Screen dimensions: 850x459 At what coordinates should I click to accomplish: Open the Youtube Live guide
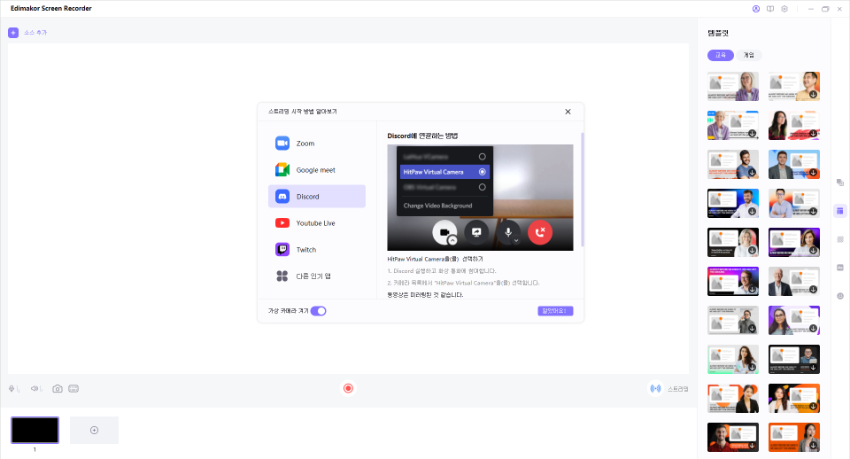[x=317, y=223]
